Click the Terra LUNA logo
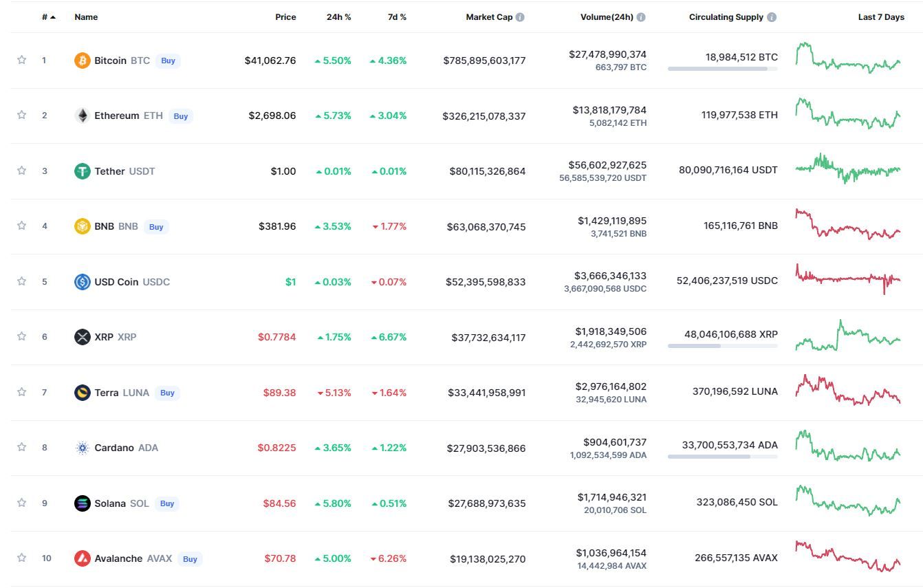This screenshot has height=588, width=923. tap(83, 393)
